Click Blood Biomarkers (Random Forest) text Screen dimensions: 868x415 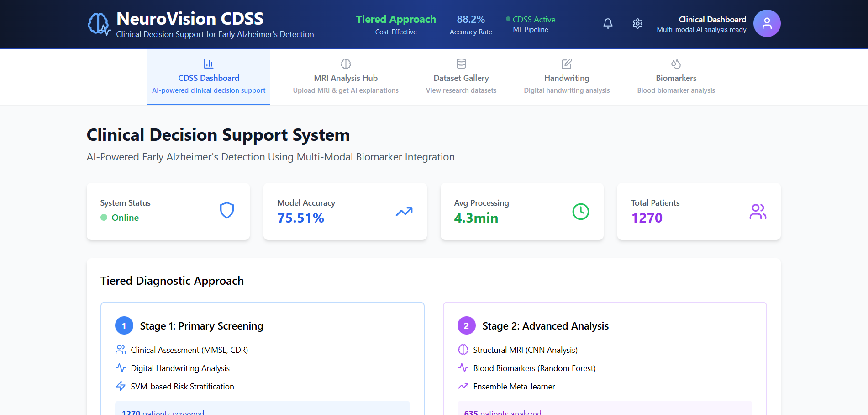pyautogui.click(x=535, y=368)
